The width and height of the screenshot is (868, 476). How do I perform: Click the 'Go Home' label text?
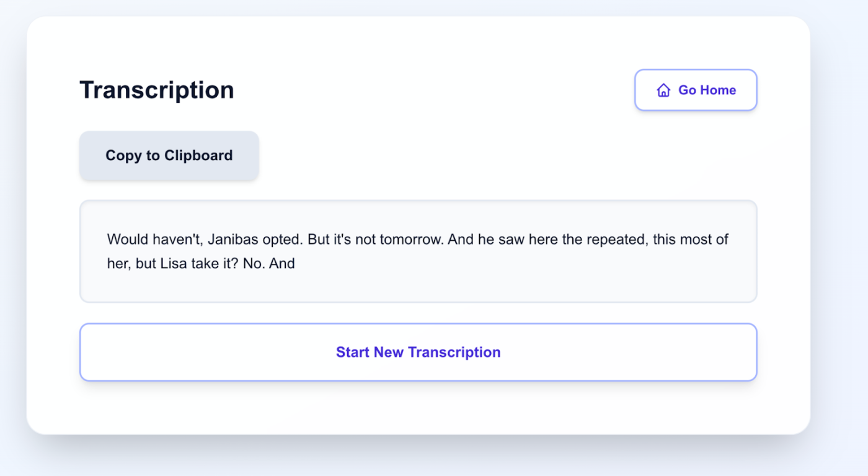point(707,90)
